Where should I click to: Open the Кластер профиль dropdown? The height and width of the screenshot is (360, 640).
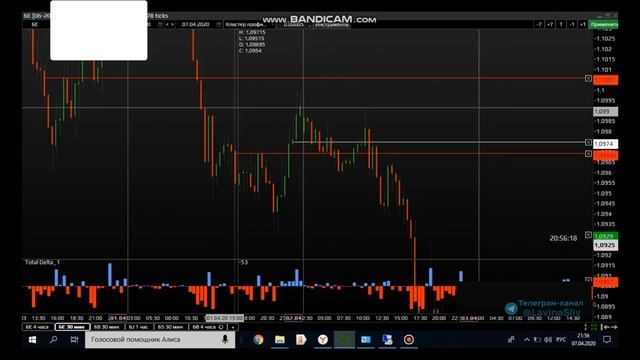click(248, 24)
